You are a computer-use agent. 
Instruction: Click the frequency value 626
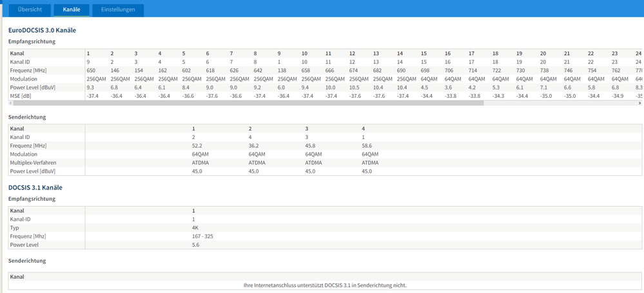coord(234,71)
